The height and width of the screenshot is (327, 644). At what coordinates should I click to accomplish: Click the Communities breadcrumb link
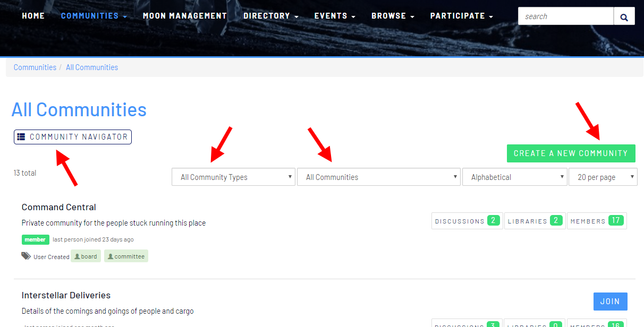coord(35,67)
